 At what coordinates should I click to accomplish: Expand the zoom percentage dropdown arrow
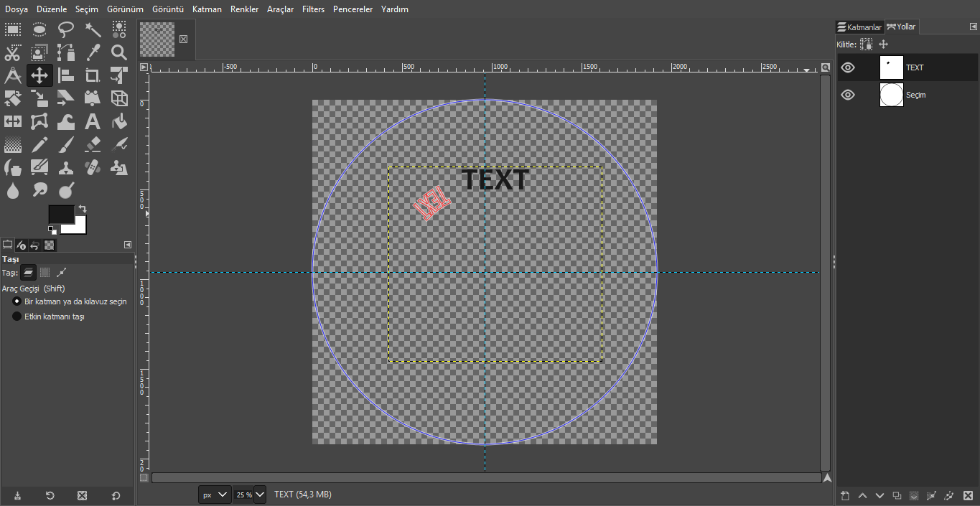tap(260, 495)
